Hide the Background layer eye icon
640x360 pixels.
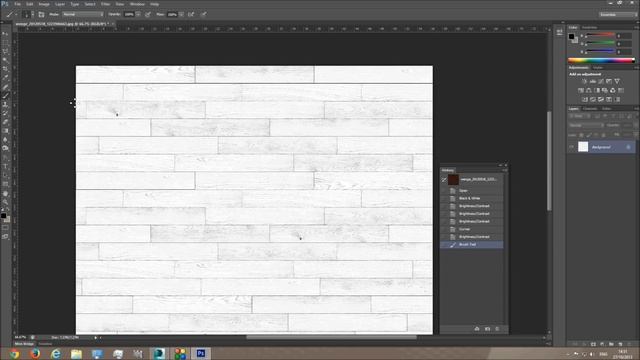[572, 147]
